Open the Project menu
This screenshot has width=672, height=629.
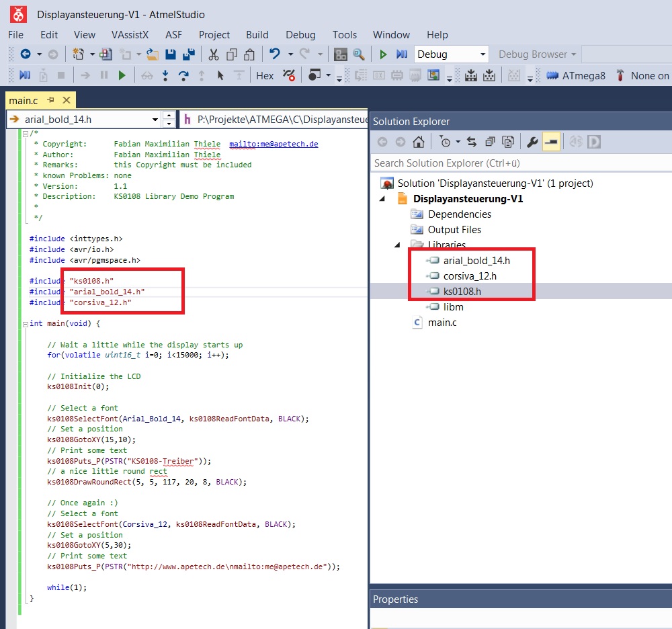click(214, 35)
